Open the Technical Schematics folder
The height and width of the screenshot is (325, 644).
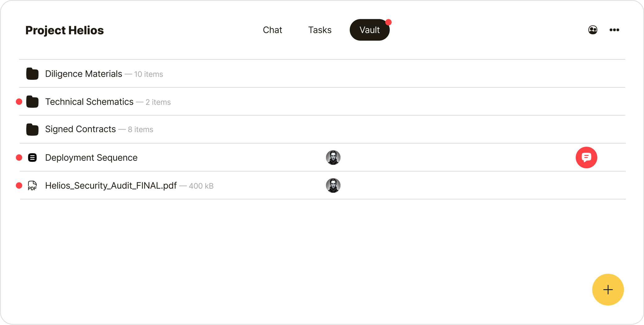coord(89,102)
